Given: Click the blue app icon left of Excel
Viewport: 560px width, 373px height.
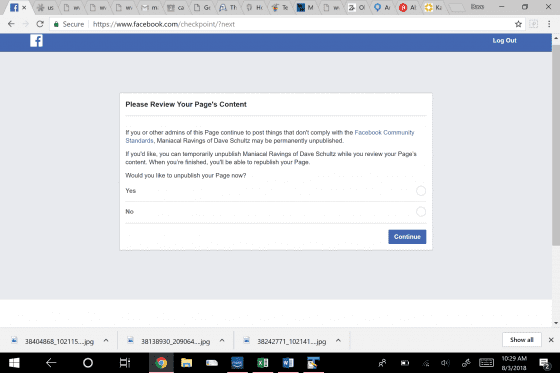Looking at the screenshot, I should 237,363.
